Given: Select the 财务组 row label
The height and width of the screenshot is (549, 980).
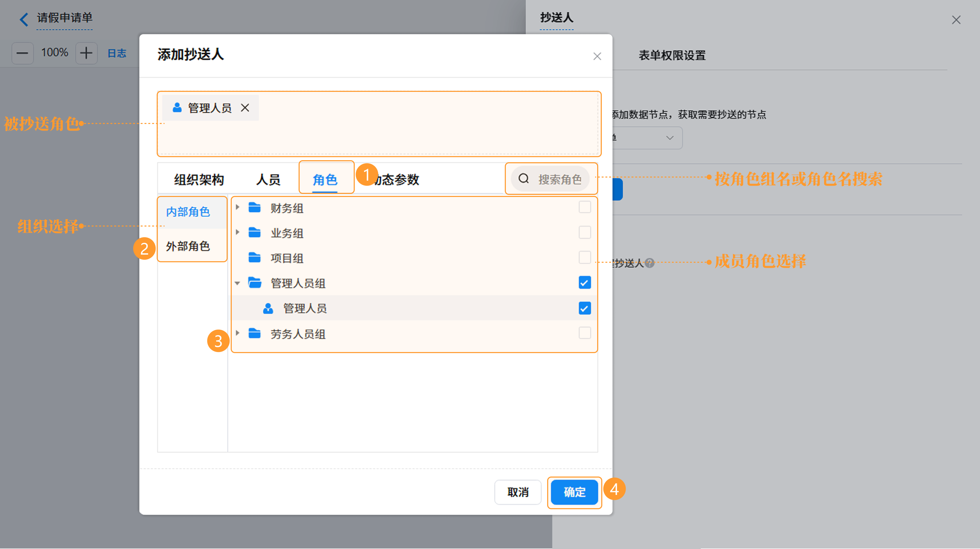Looking at the screenshot, I should (x=287, y=208).
